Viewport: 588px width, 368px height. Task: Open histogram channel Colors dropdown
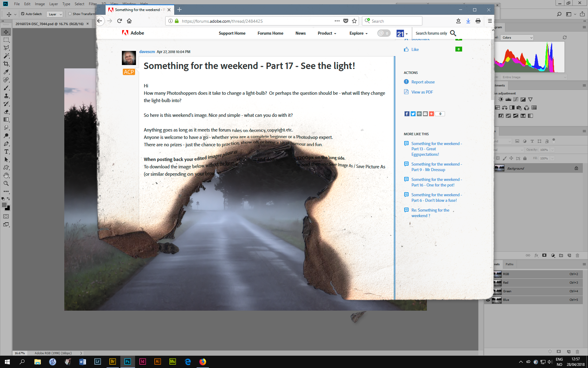tap(517, 37)
